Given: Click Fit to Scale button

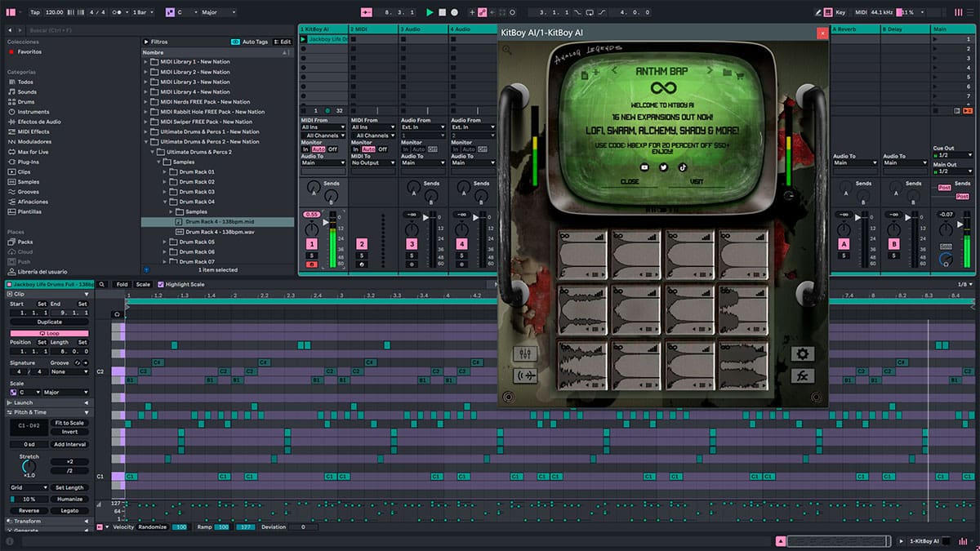Looking at the screenshot, I should tap(70, 423).
